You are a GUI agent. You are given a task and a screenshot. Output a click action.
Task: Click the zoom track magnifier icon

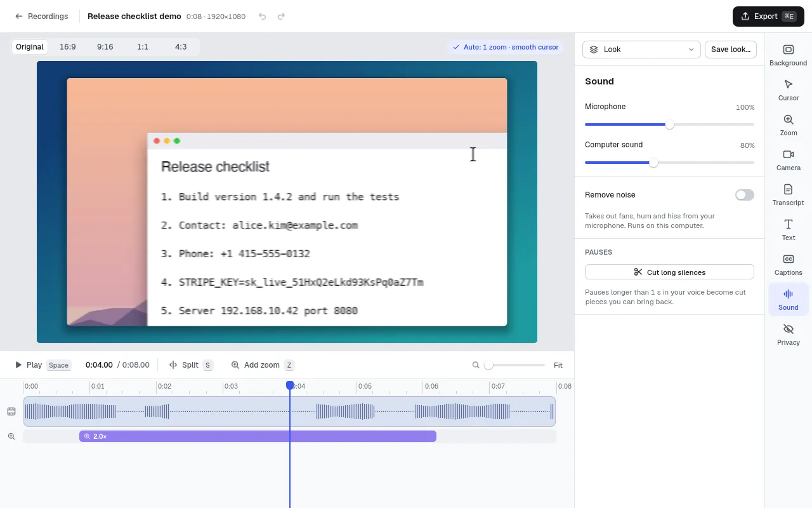tap(11, 436)
